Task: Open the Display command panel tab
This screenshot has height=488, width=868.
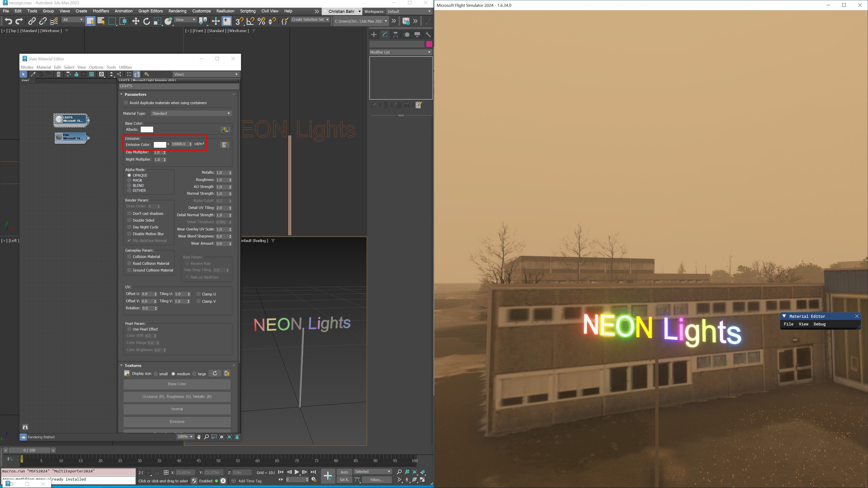Action: (x=417, y=35)
